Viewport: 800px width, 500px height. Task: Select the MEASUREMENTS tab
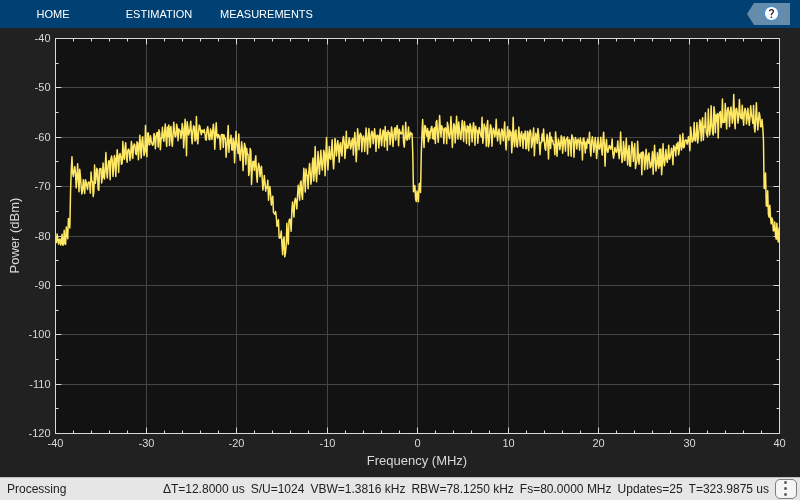point(266,14)
